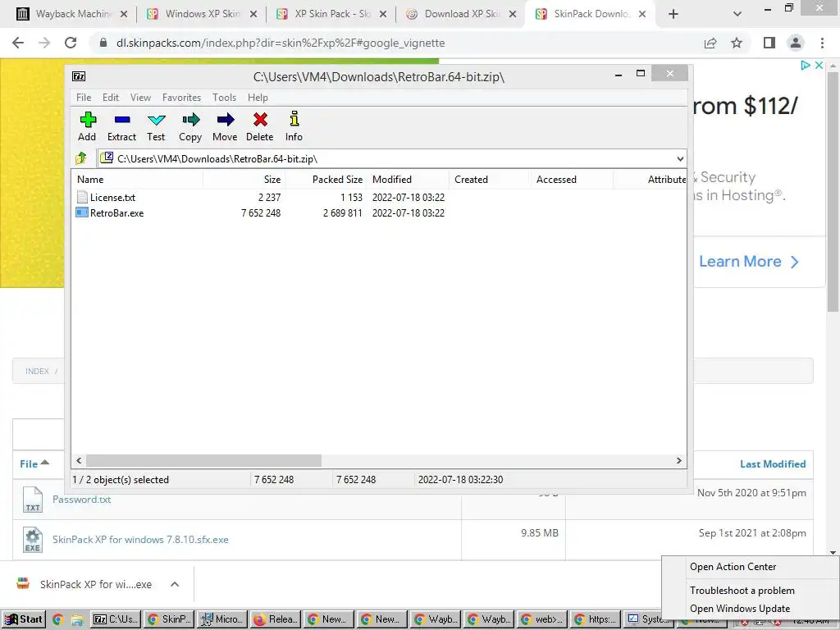Open the Favorites menu in 7-Zip

pos(181,98)
